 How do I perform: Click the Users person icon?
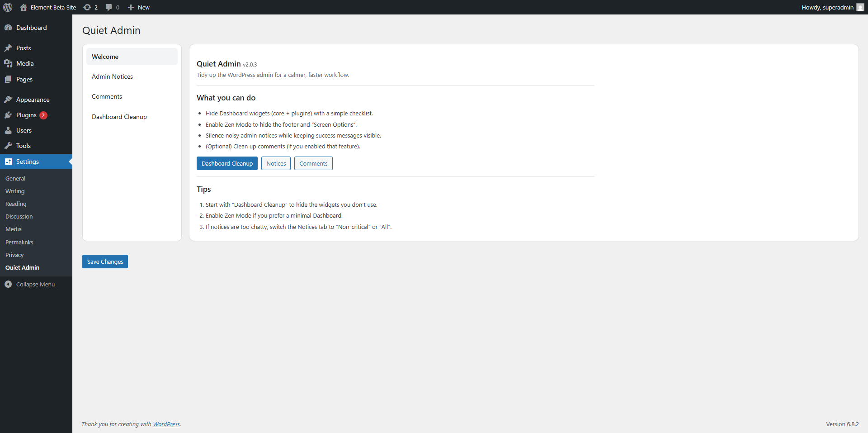tap(8, 130)
